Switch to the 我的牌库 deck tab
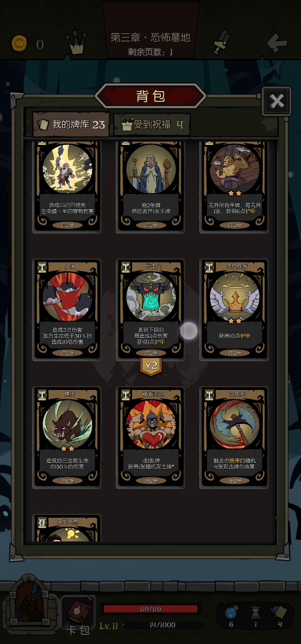The width and height of the screenshot is (301, 644). [x=71, y=124]
